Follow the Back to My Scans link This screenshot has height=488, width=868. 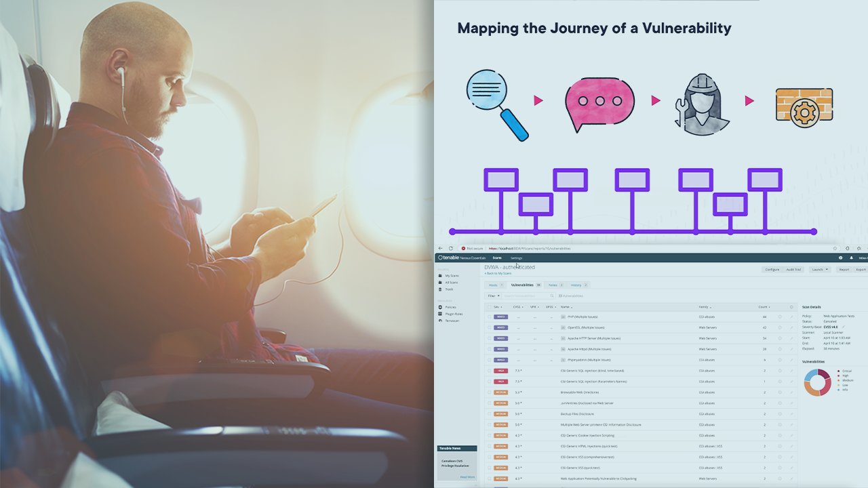[x=499, y=273]
